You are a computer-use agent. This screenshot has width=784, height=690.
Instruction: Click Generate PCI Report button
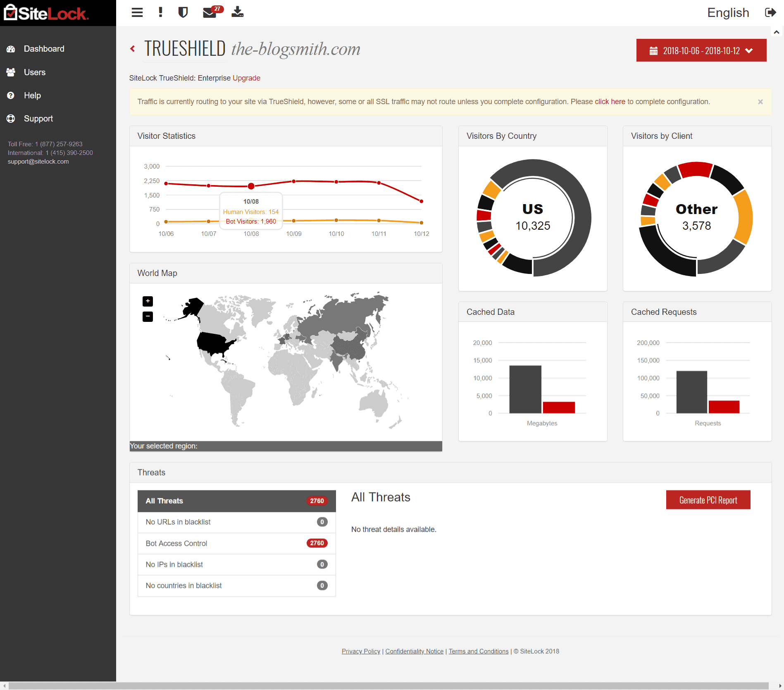pyautogui.click(x=708, y=500)
